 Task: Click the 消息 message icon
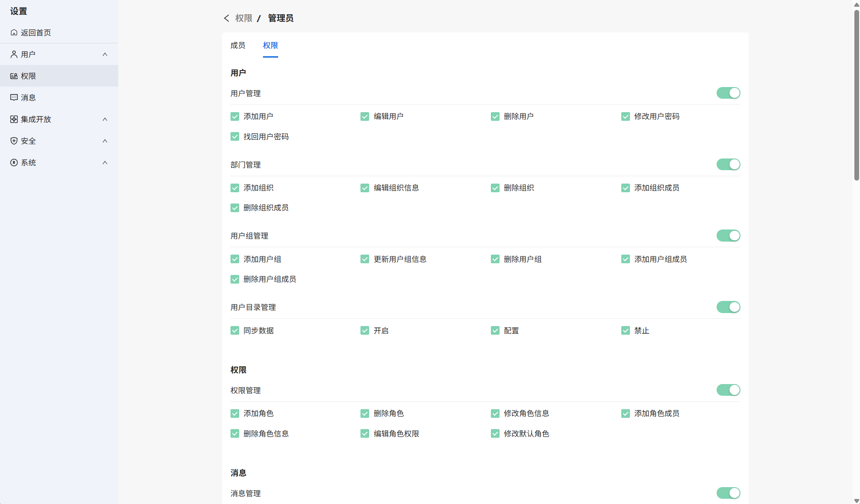pyautogui.click(x=14, y=97)
